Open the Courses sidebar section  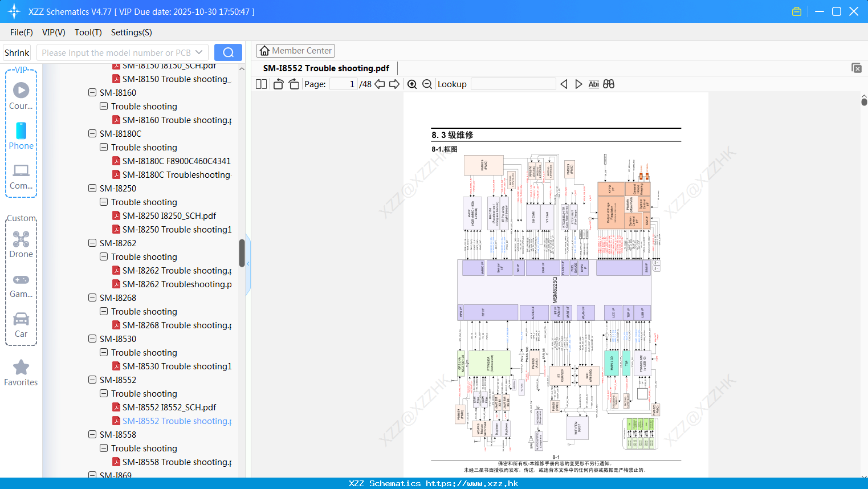[x=21, y=96]
